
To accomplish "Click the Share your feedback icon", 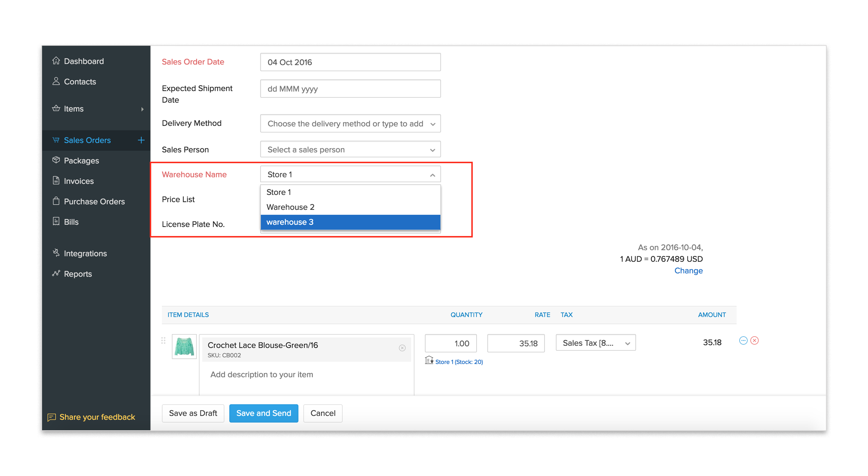I will tap(52, 417).
